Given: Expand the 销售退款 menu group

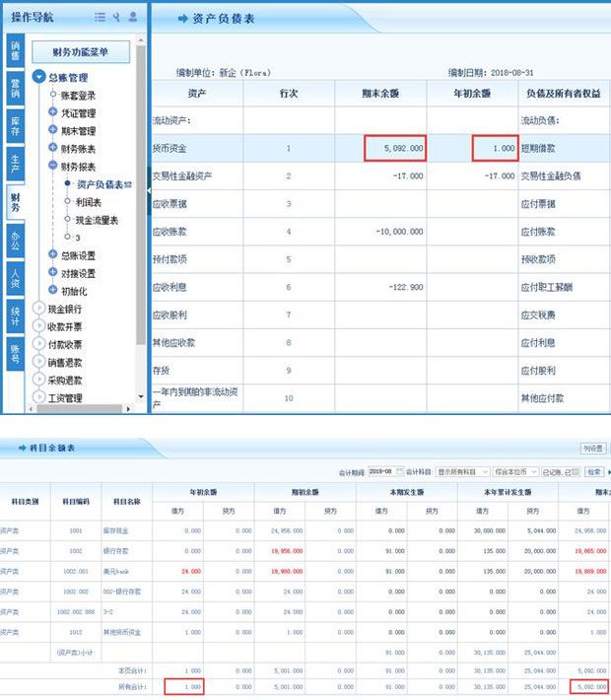Looking at the screenshot, I should click(38, 362).
